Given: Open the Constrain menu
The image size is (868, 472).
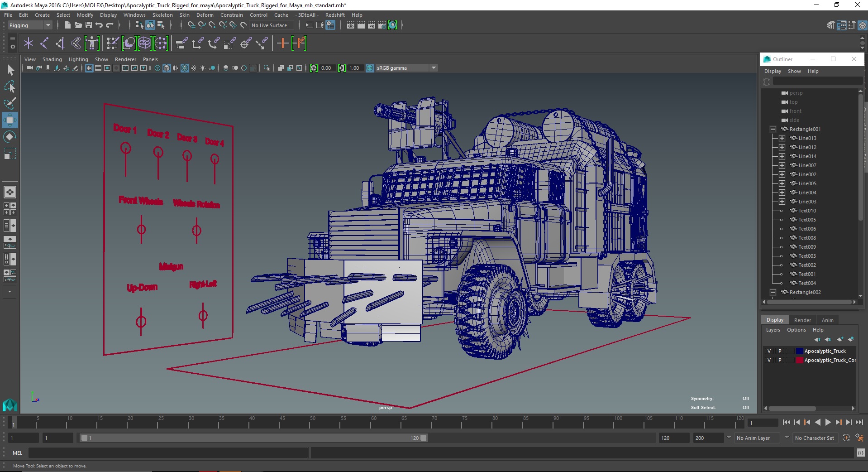Looking at the screenshot, I should point(232,15).
